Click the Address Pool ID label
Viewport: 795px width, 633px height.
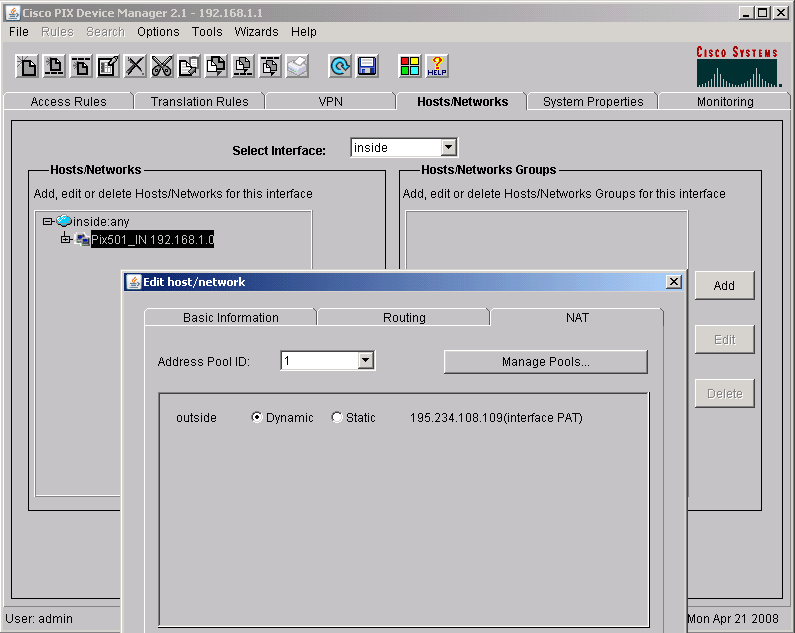pos(203,362)
